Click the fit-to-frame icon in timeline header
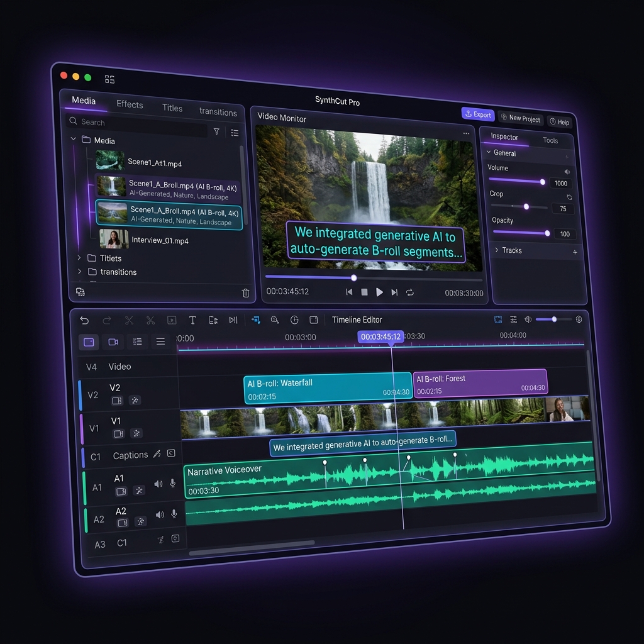Screen dimensions: 644x644 [498, 319]
